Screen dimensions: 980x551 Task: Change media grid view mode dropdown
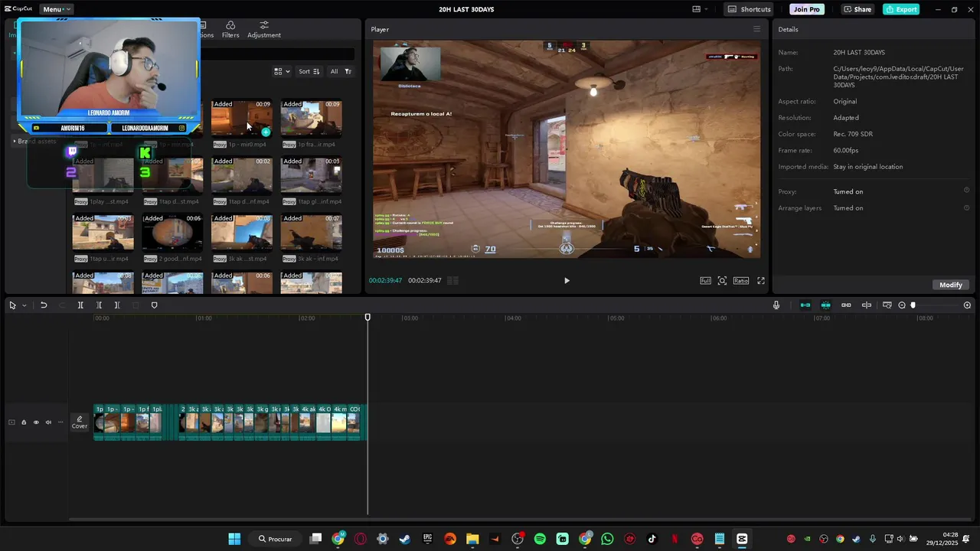282,71
